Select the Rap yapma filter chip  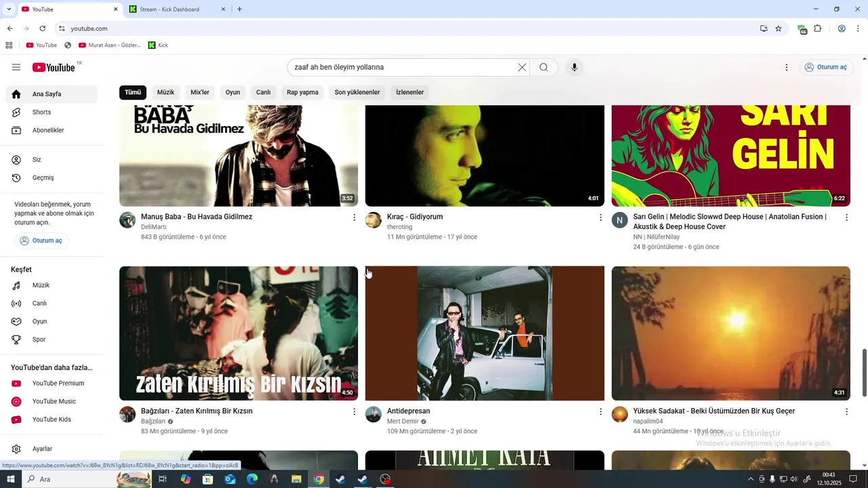302,92
